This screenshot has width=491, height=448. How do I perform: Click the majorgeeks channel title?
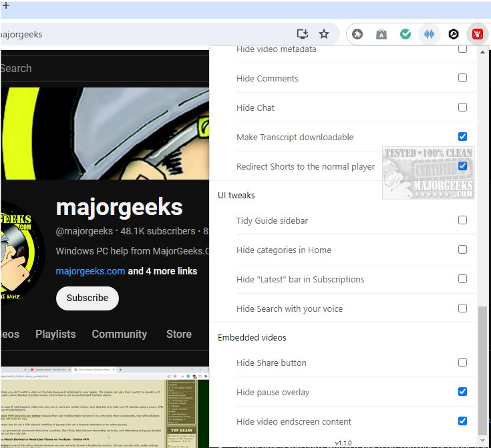tap(120, 207)
